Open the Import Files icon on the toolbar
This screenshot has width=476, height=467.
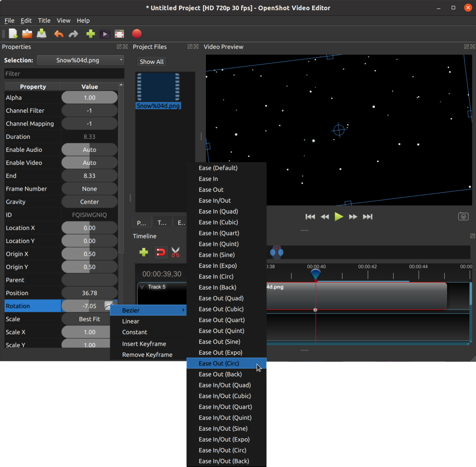point(90,34)
